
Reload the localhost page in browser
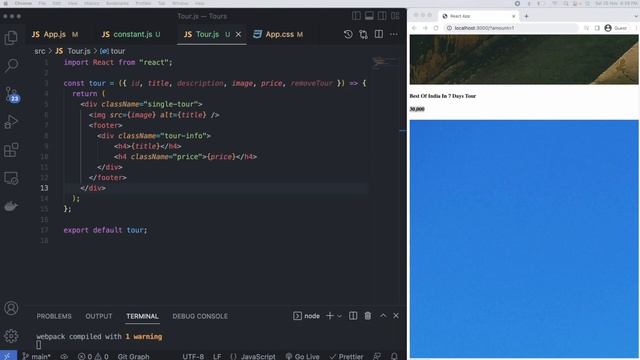point(436,28)
